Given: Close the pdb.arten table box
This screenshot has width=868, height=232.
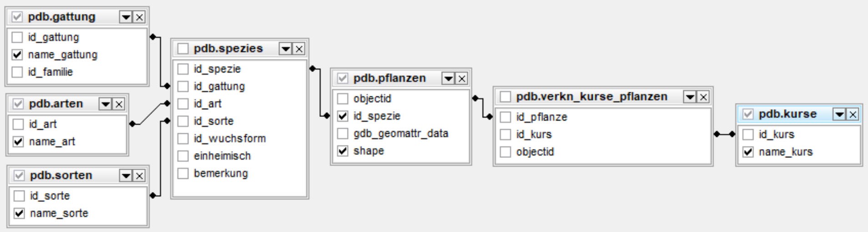Looking at the screenshot, I should (x=119, y=104).
